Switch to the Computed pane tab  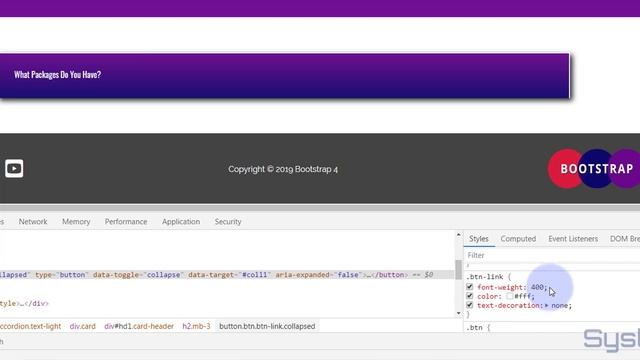click(518, 239)
